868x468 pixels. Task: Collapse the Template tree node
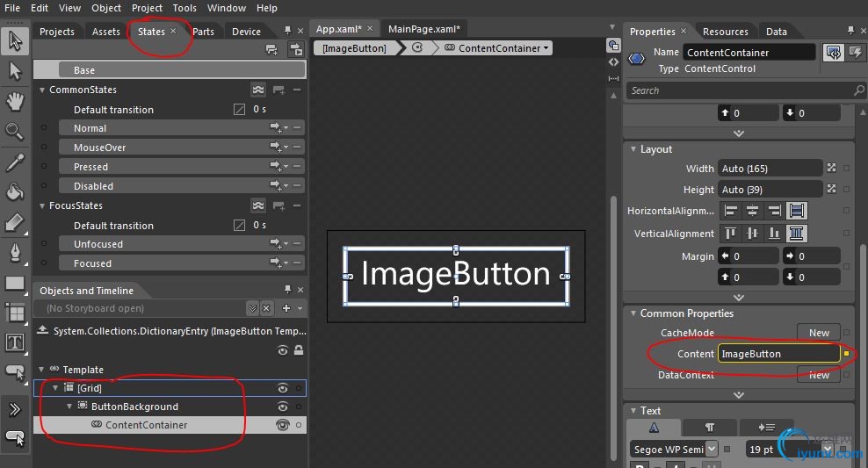[41, 370]
